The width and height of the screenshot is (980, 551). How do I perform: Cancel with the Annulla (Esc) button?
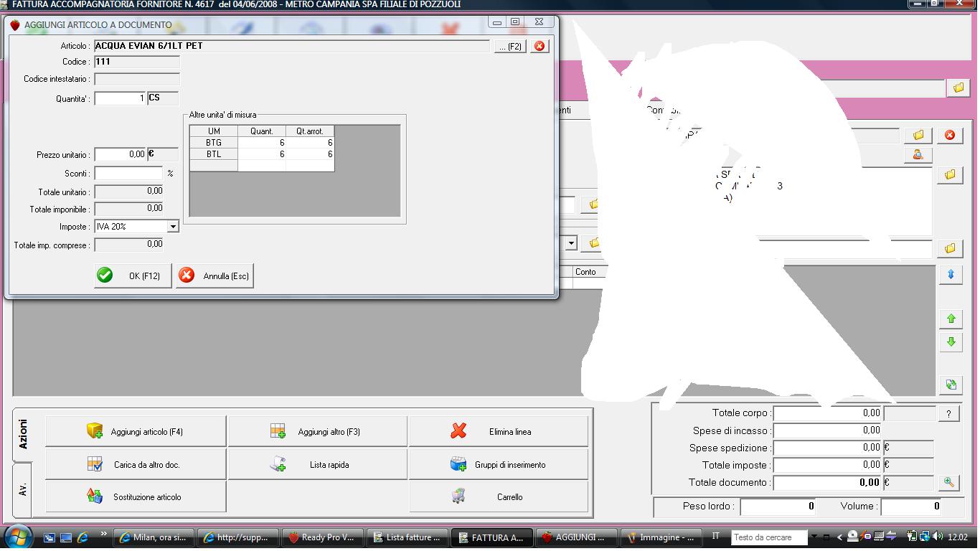click(215, 275)
